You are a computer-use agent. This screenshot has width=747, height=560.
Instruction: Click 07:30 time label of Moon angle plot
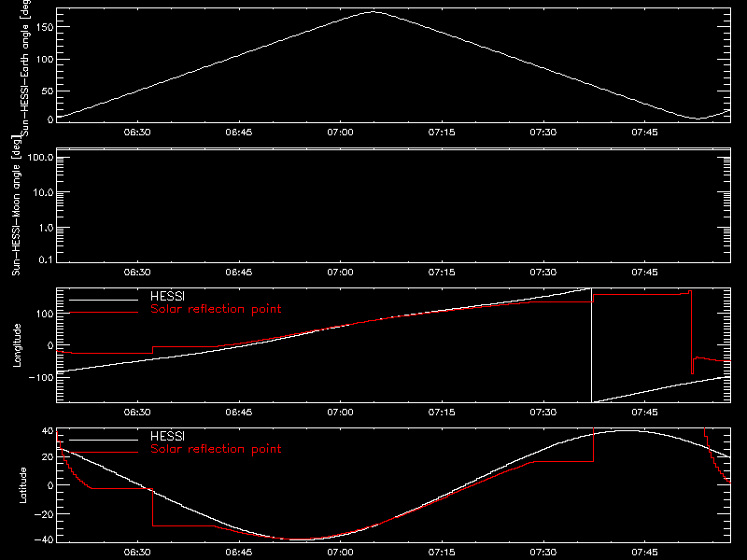coord(543,273)
